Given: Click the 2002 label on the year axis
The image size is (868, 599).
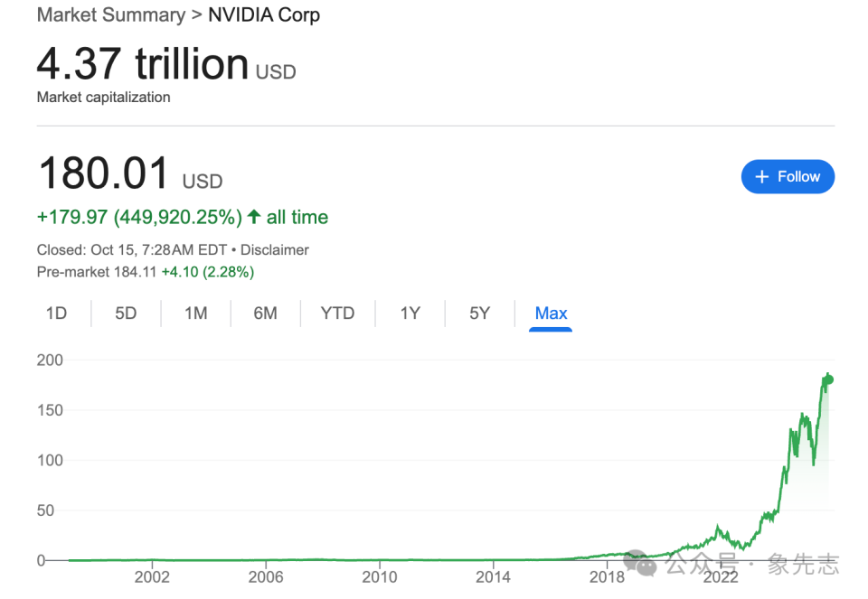Looking at the screenshot, I should 153,576.
